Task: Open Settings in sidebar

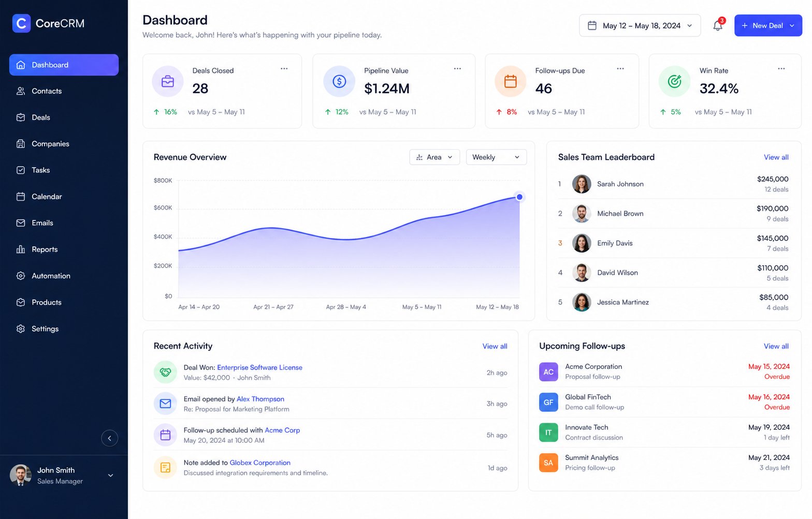Action: click(64, 329)
